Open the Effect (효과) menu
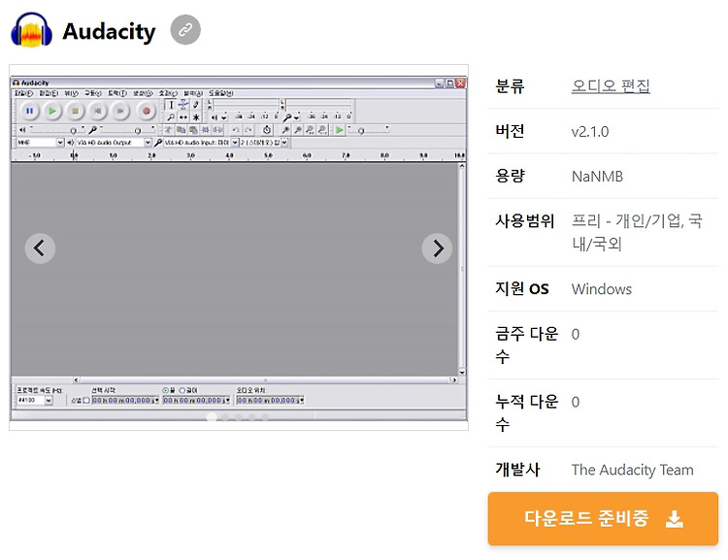The width and height of the screenshot is (728, 560). 168,93
